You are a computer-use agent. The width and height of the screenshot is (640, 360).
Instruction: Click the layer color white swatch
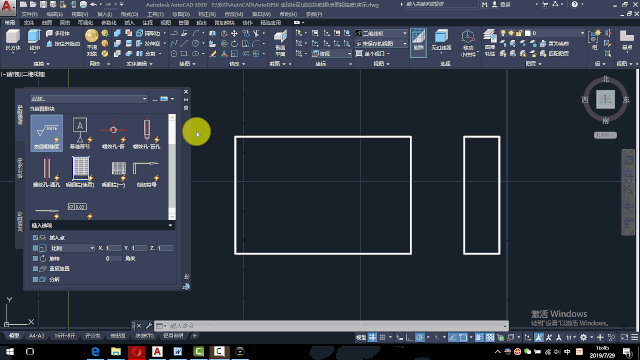click(x=528, y=33)
